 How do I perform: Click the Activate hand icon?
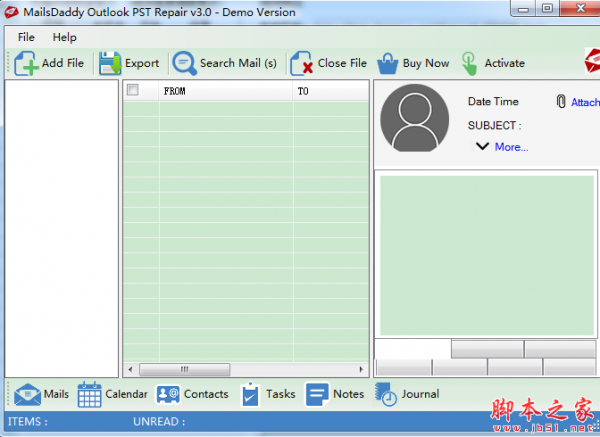point(469,63)
